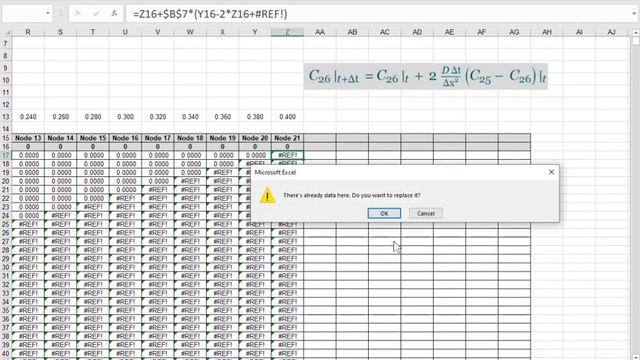
Task: Click the Node 13 header cell
Action: pyautogui.click(x=28, y=138)
